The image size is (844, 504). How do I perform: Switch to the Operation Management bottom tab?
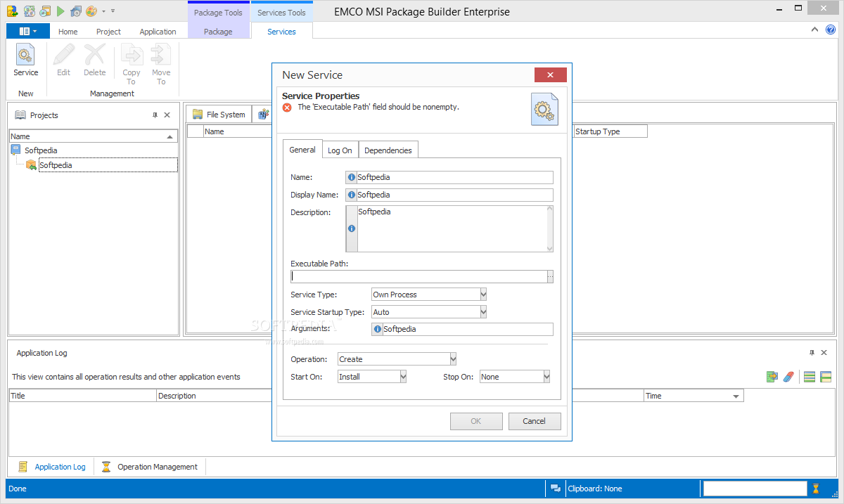click(x=150, y=467)
